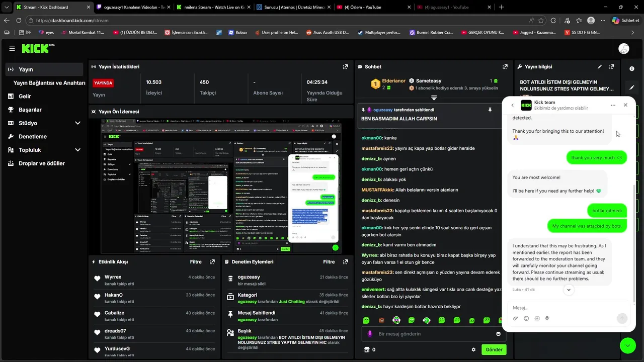
Task: Unpin the pinned chat message
Action: (490, 110)
